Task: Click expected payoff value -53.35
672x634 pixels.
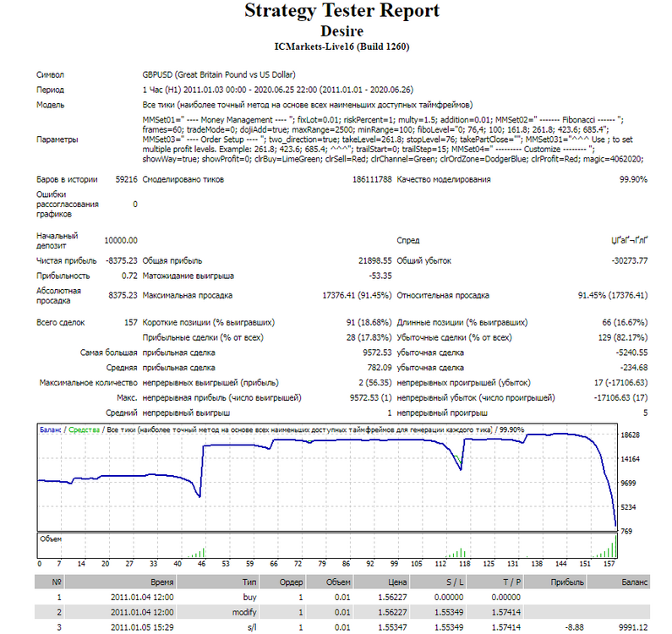Action: [x=380, y=276]
